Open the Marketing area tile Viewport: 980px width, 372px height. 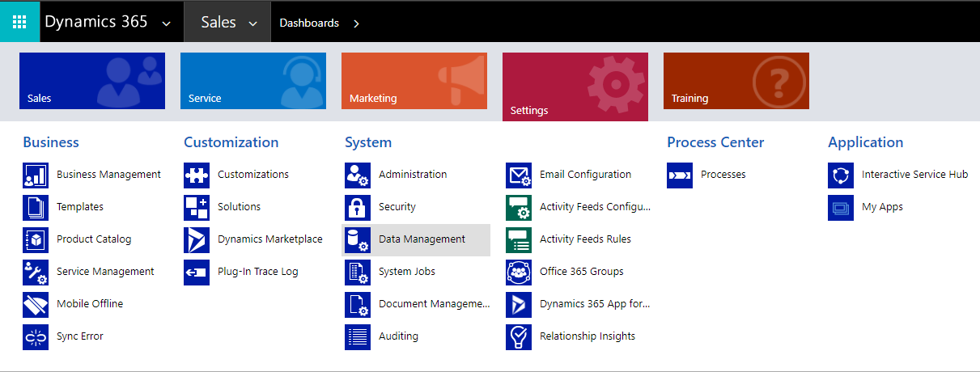click(x=414, y=81)
